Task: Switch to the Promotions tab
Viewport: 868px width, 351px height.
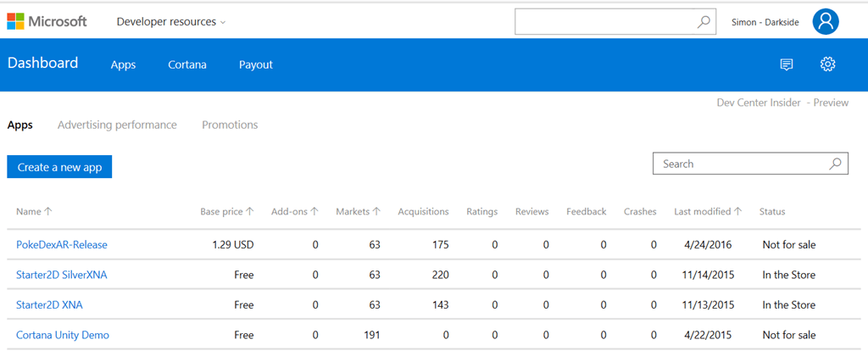Action: pyautogui.click(x=230, y=125)
